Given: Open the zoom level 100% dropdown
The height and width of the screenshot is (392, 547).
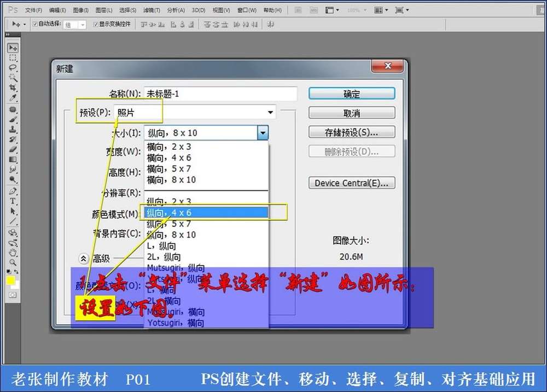Looking at the screenshot, I should point(357,10).
